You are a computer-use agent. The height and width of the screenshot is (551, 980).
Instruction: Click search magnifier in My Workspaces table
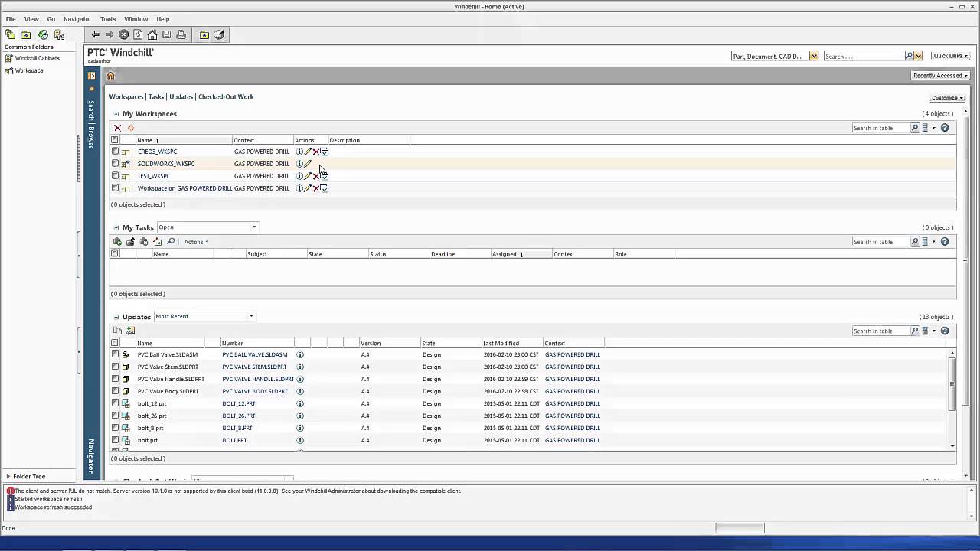[x=915, y=128]
